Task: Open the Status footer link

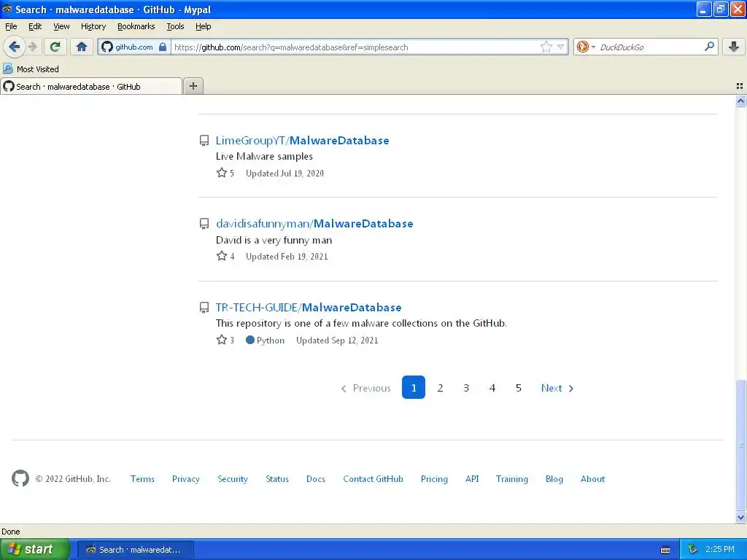Action: coord(277,479)
